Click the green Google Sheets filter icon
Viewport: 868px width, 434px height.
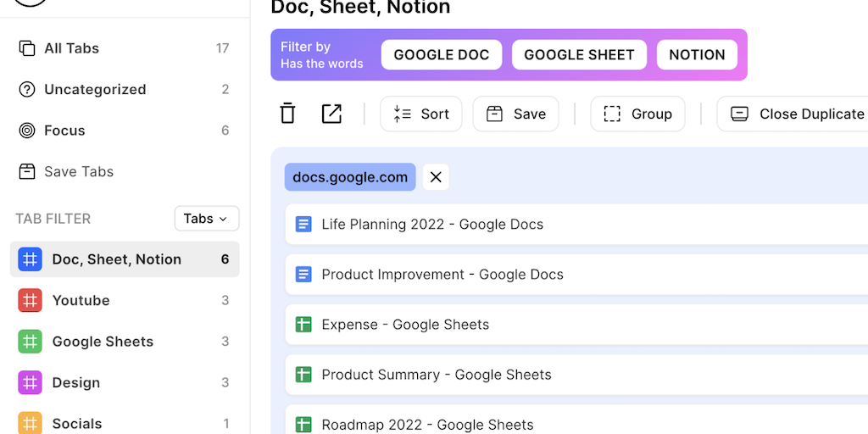coord(31,342)
